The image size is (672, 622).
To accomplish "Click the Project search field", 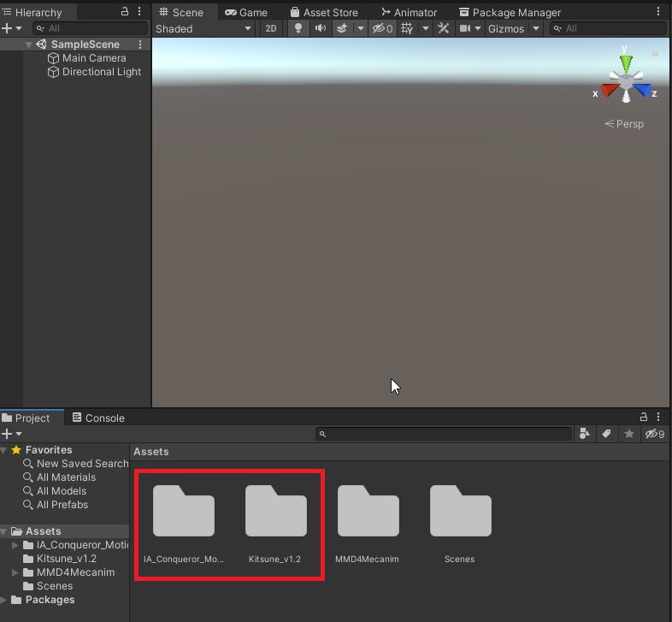I will click(444, 434).
